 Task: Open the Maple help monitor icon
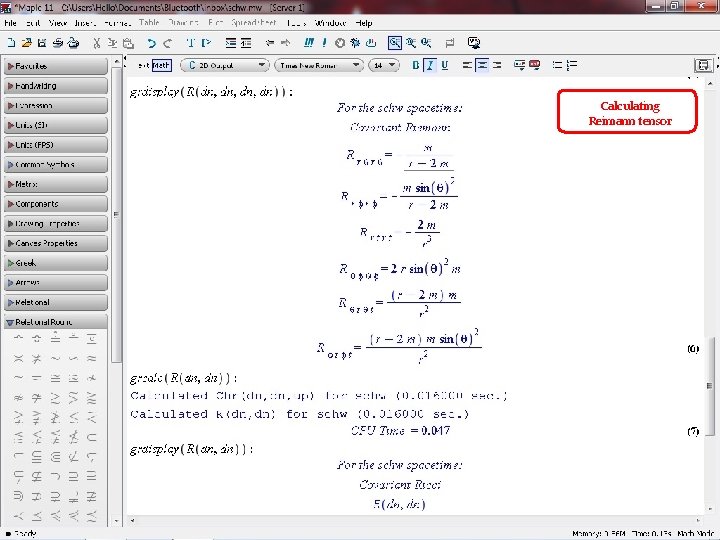click(474, 43)
